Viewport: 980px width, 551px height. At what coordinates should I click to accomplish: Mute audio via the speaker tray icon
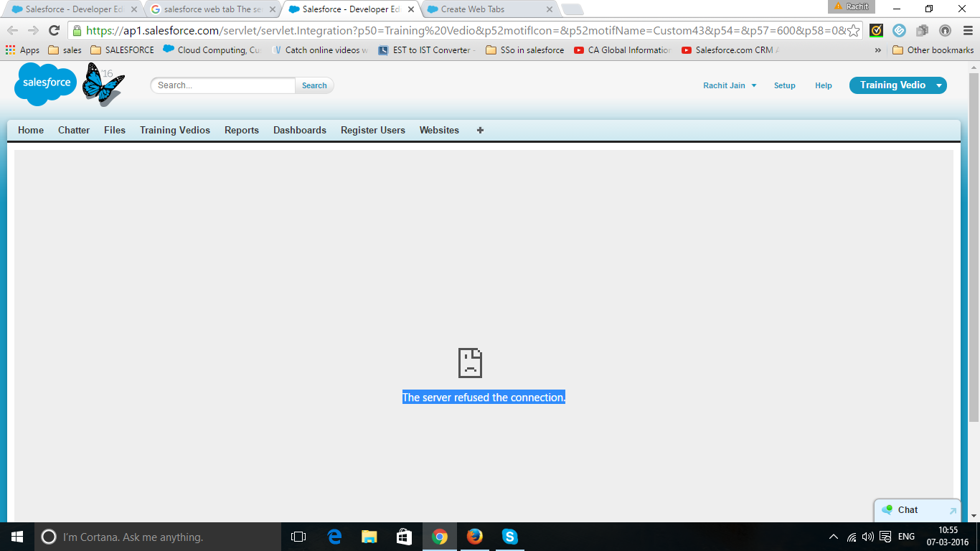[867, 536]
